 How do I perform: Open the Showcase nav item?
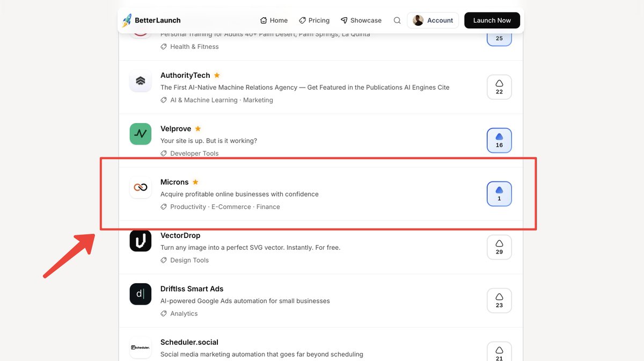coord(361,20)
